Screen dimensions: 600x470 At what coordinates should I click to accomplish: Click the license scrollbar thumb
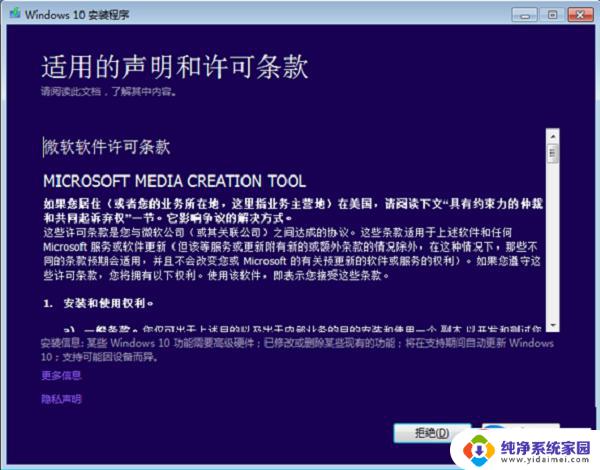[553, 153]
